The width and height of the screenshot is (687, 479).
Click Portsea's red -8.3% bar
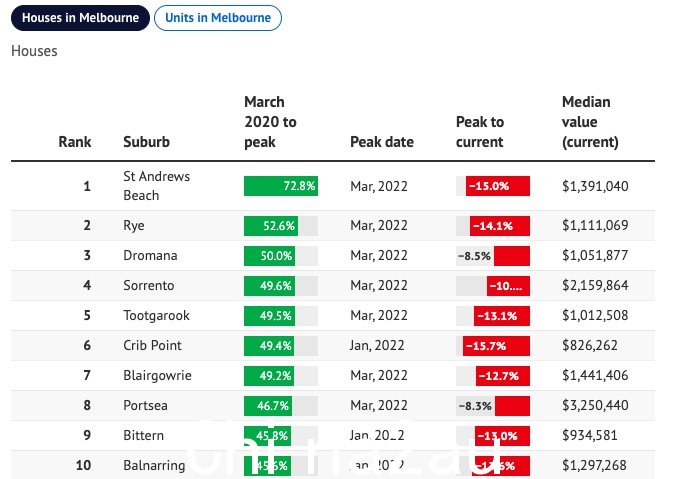512,406
